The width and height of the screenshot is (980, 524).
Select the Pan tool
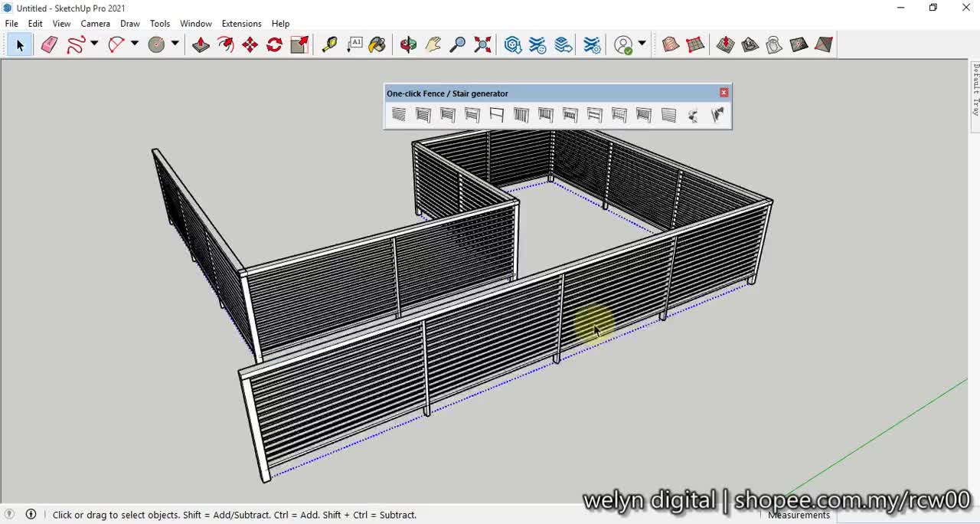click(433, 44)
